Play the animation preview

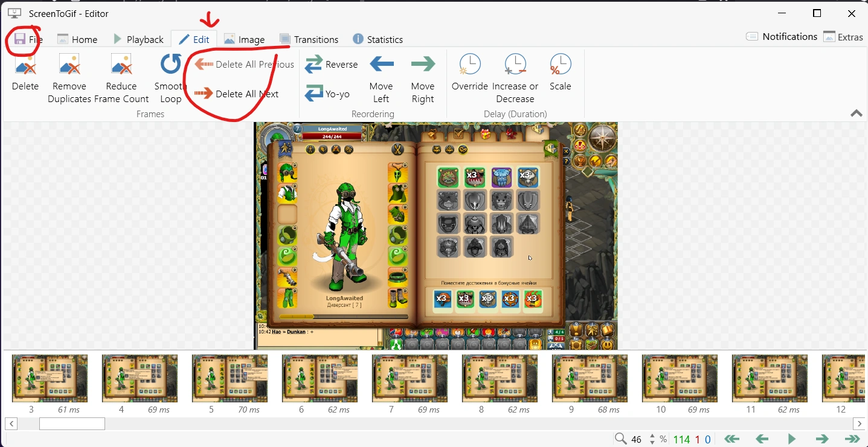point(792,439)
